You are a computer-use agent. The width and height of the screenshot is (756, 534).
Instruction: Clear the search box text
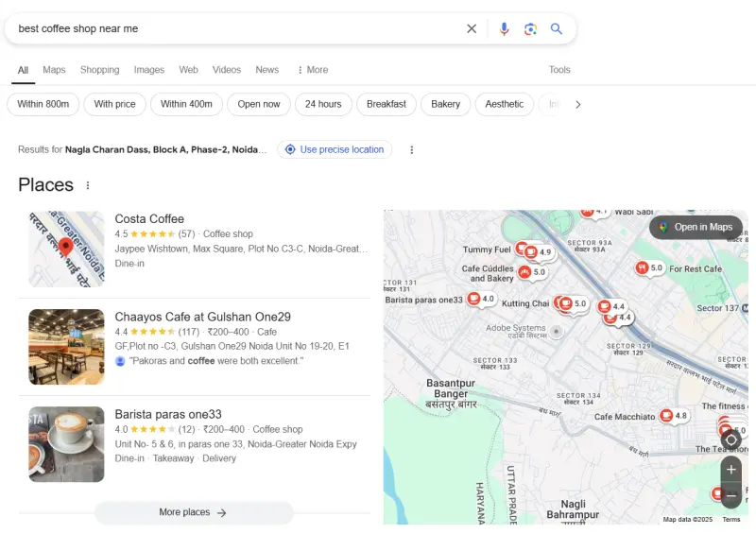click(472, 28)
